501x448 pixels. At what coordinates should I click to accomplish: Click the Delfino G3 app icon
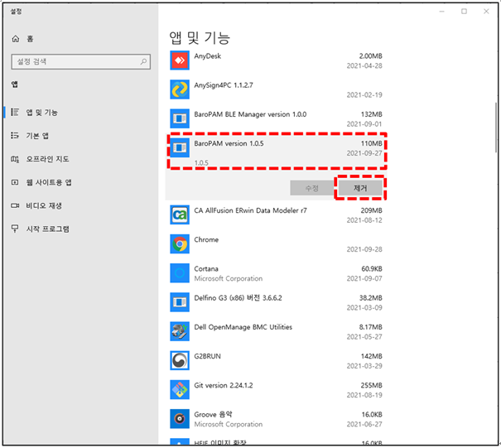(180, 302)
